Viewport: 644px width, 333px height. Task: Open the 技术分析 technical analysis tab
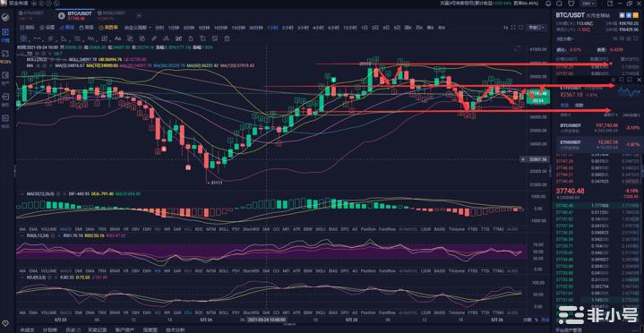point(176,329)
